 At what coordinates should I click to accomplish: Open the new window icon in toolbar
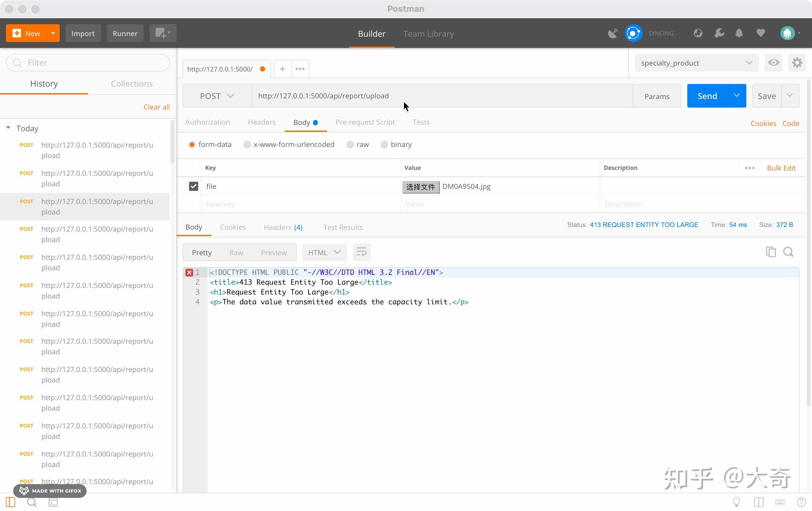point(162,33)
